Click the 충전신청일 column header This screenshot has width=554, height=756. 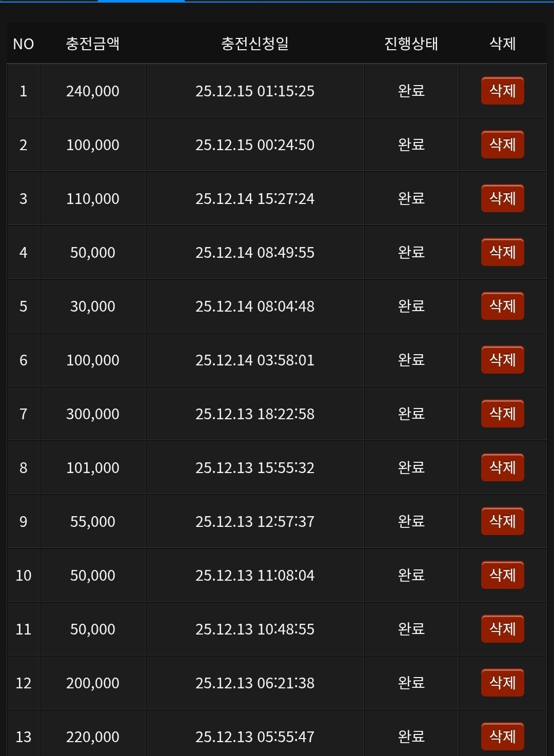click(254, 44)
